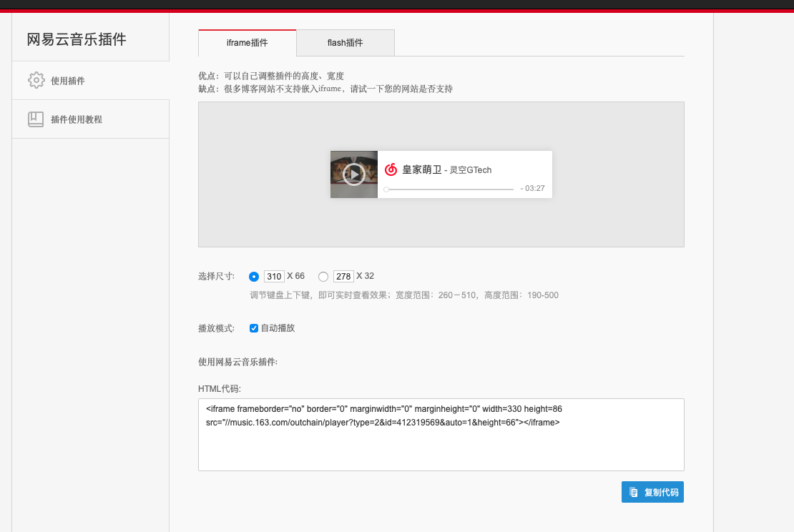The height and width of the screenshot is (532, 794).
Task: Switch to the iframe插件 tab
Action: click(x=247, y=43)
